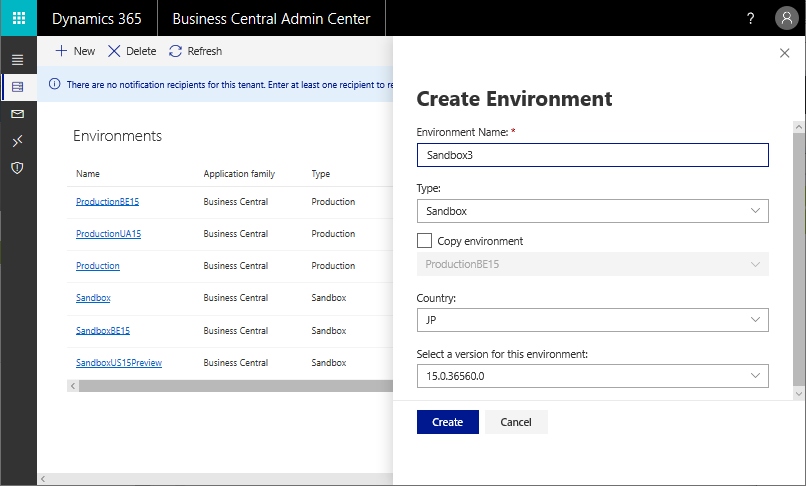Open the Telemetry sidebar icon
This screenshot has width=806, height=486.
pos(17,140)
